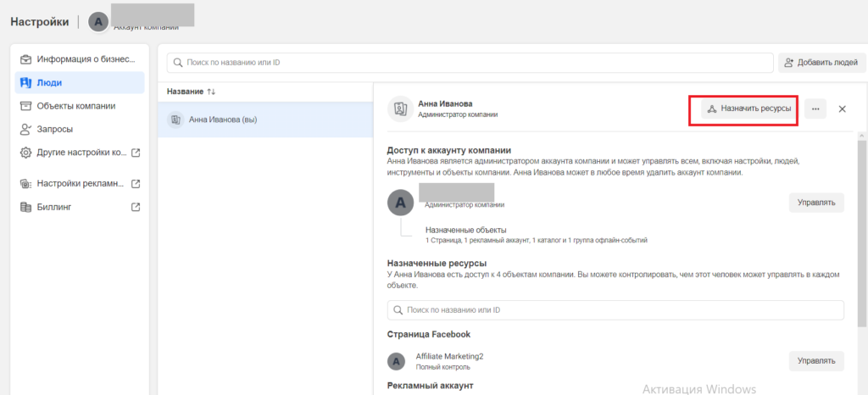Click the account avatar in header
868x395 pixels.
(x=99, y=22)
